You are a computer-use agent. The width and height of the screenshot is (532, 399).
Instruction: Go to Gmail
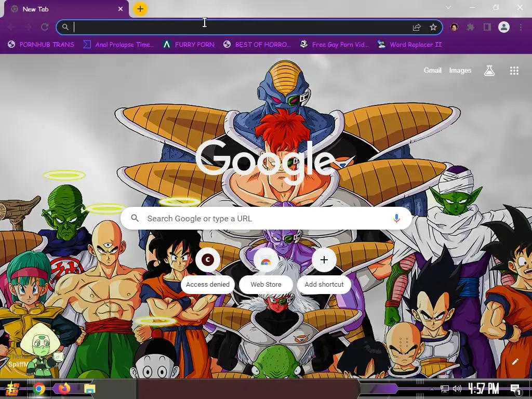[432, 70]
